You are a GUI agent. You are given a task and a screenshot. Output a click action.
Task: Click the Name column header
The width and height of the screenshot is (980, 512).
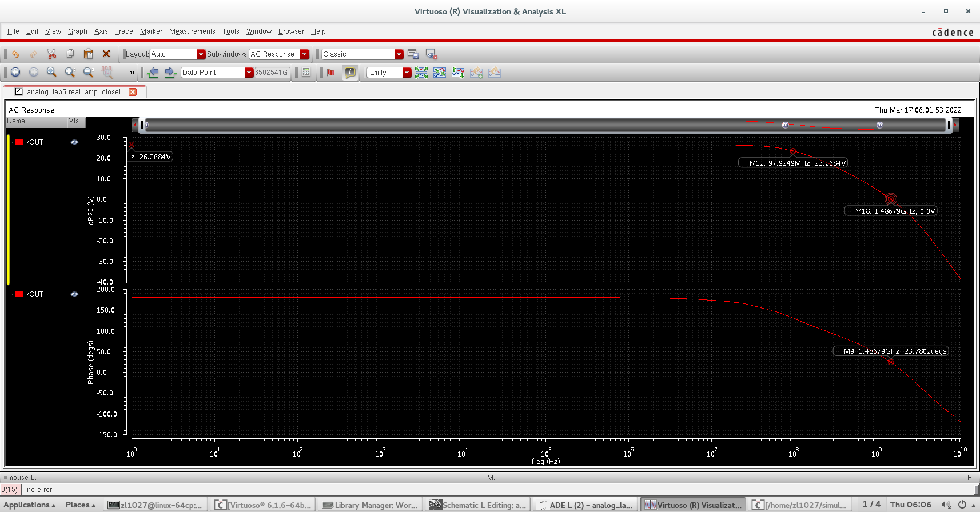tap(37, 121)
